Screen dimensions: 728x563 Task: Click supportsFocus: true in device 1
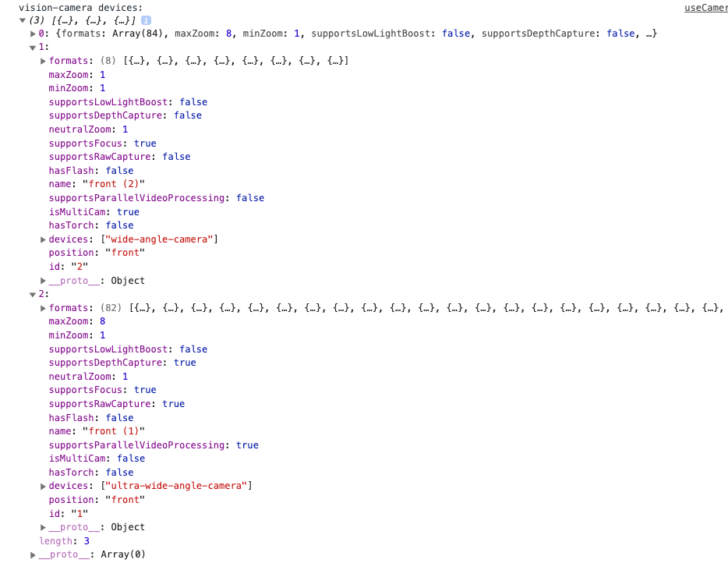[x=103, y=143]
